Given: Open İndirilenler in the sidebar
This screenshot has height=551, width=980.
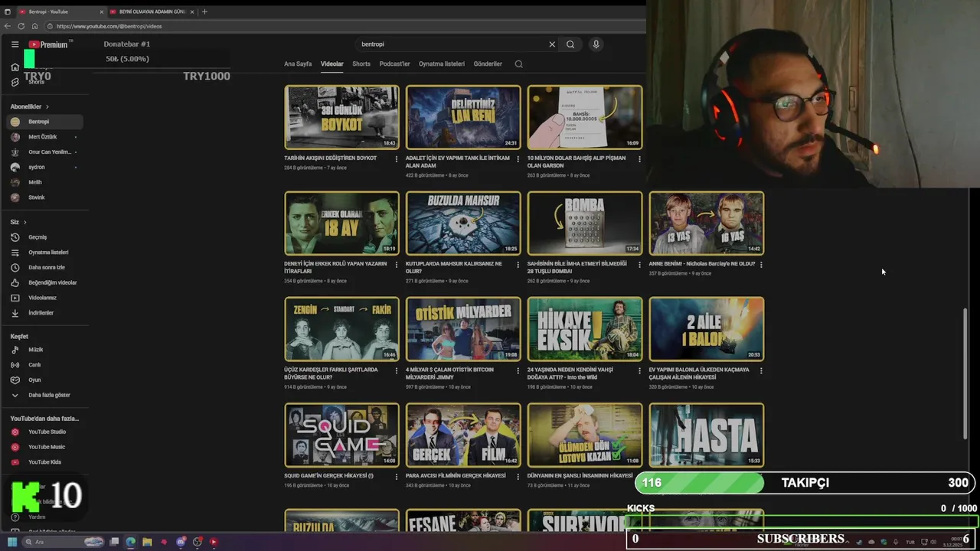Looking at the screenshot, I should pos(46,313).
